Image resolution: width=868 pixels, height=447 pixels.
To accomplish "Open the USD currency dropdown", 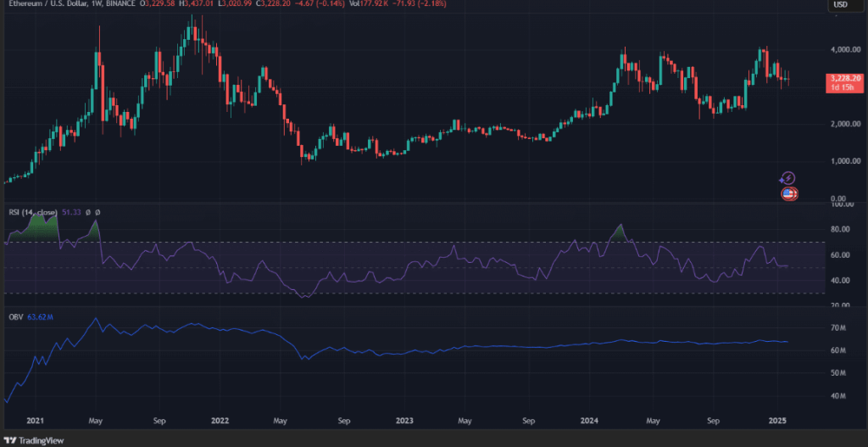I will [x=843, y=4].
